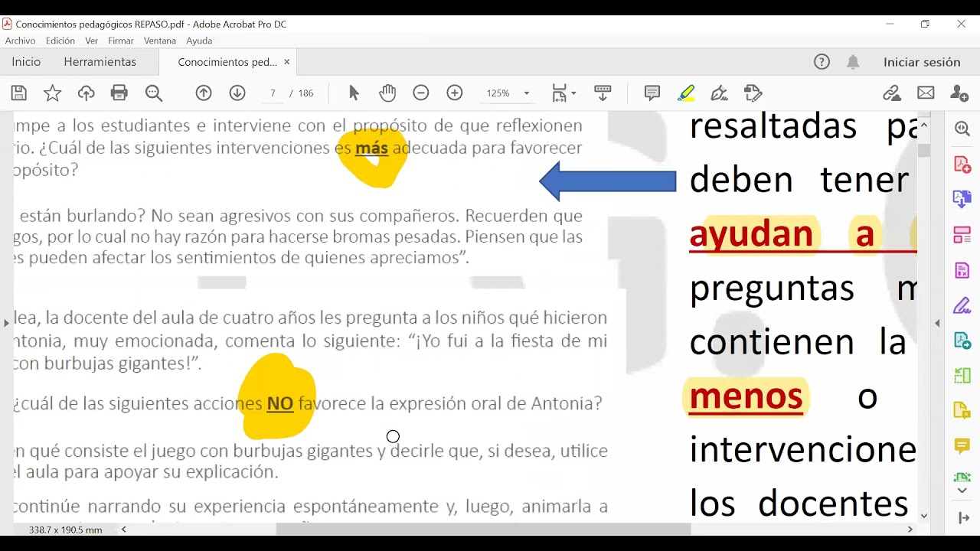This screenshot has height=551, width=980.
Task: Open the green send-for-review tool in sidebar
Action: tap(962, 341)
